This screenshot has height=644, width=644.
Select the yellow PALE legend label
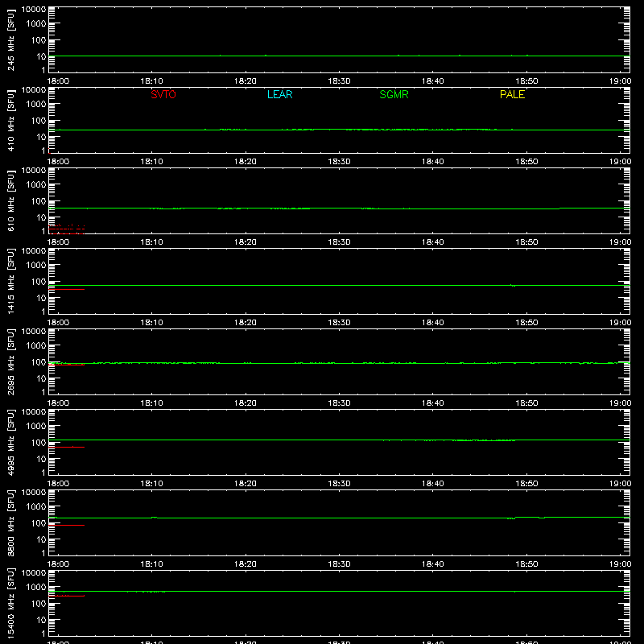click(512, 94)
